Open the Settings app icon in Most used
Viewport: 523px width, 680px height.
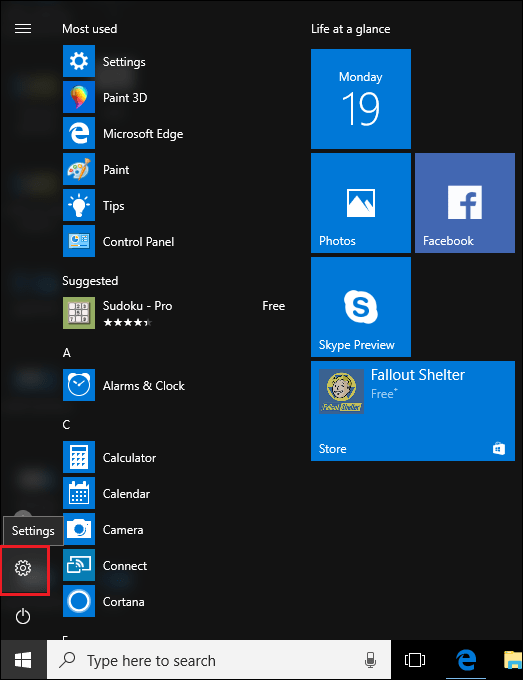(79, 61)
